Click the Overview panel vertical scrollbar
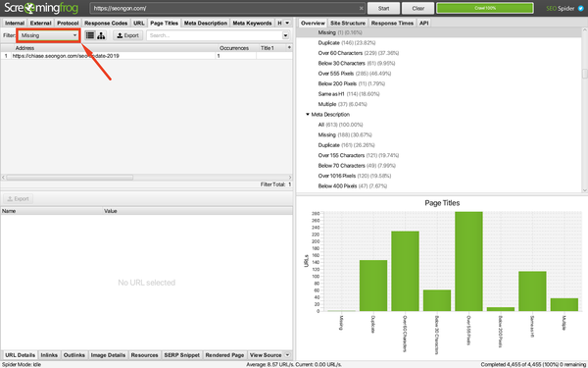Viewport: 588px width, 368px height. [585, 74]
